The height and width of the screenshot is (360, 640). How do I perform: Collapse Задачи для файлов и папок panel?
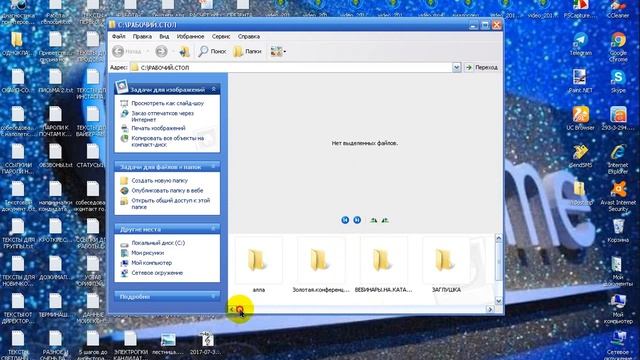[x=213, y=167]
